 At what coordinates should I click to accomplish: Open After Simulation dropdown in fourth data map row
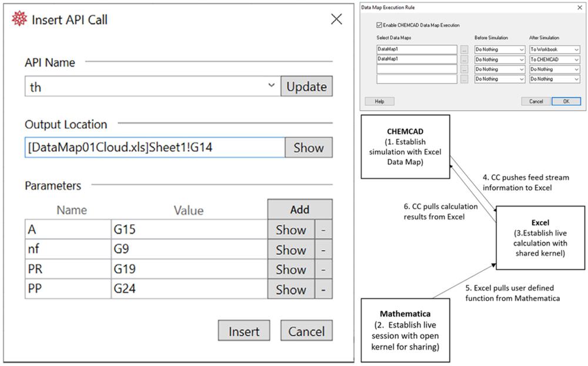coord(554,79)
